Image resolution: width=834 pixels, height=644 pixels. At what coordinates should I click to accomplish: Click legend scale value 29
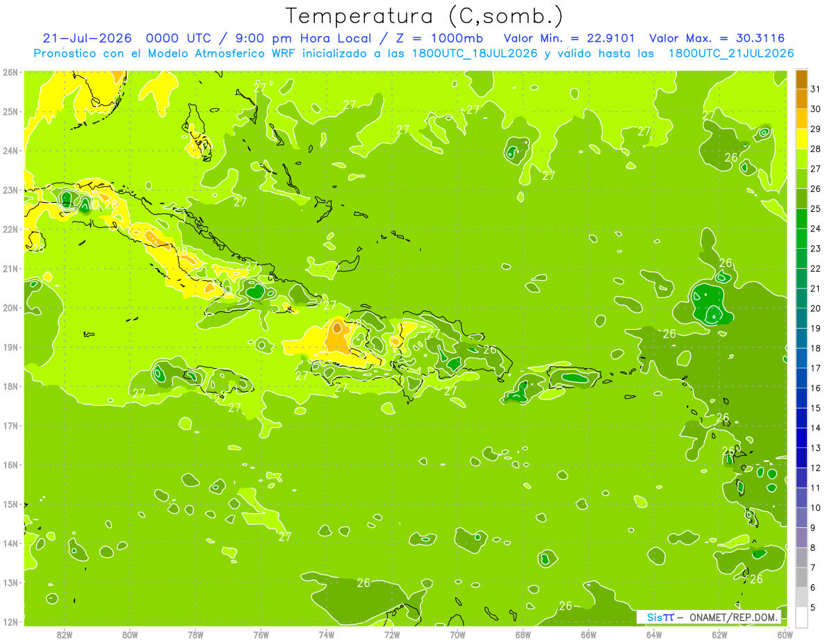[x=816, y=129]
